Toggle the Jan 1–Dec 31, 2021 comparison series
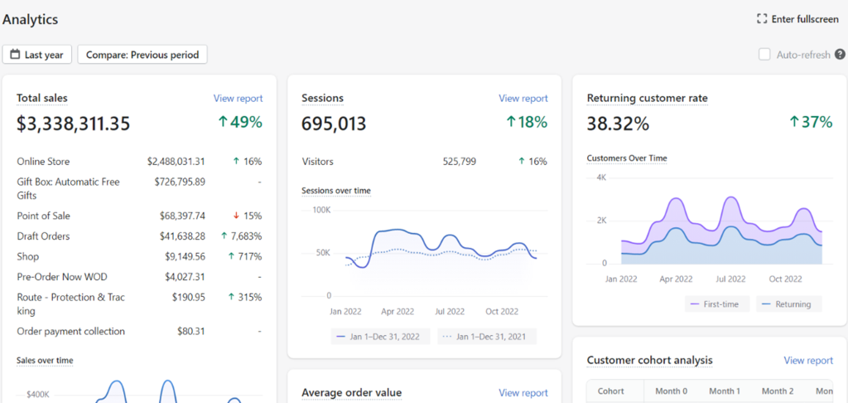The width and height of the screenshot is (848, 403). click(x=487, y=336)
